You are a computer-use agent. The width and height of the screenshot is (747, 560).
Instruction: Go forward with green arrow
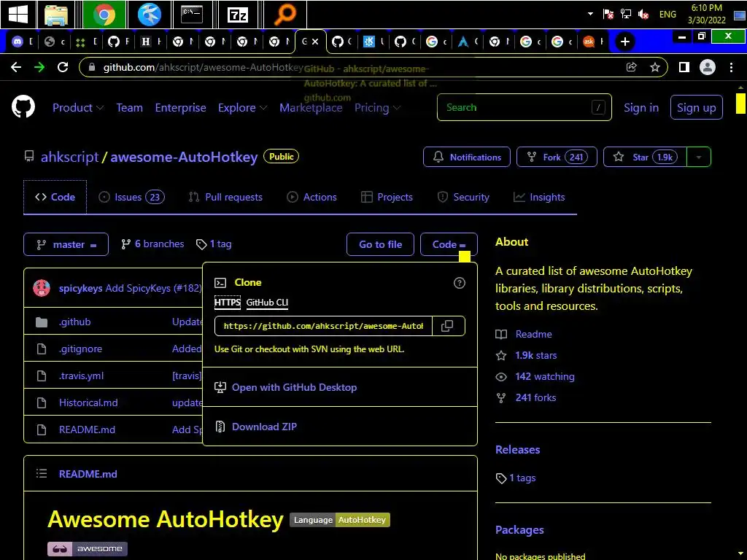[39, 67]
